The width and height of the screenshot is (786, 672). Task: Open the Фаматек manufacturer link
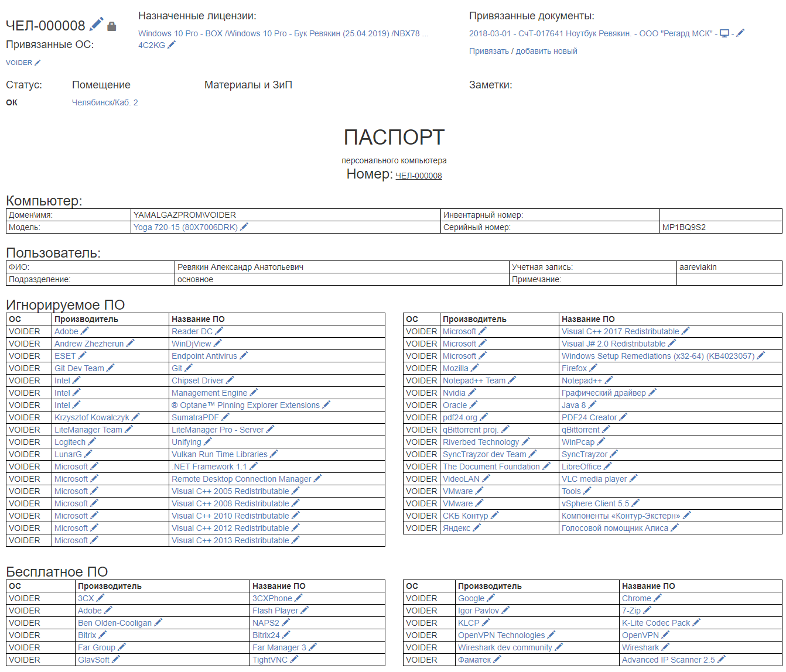[x=474, y=660]
